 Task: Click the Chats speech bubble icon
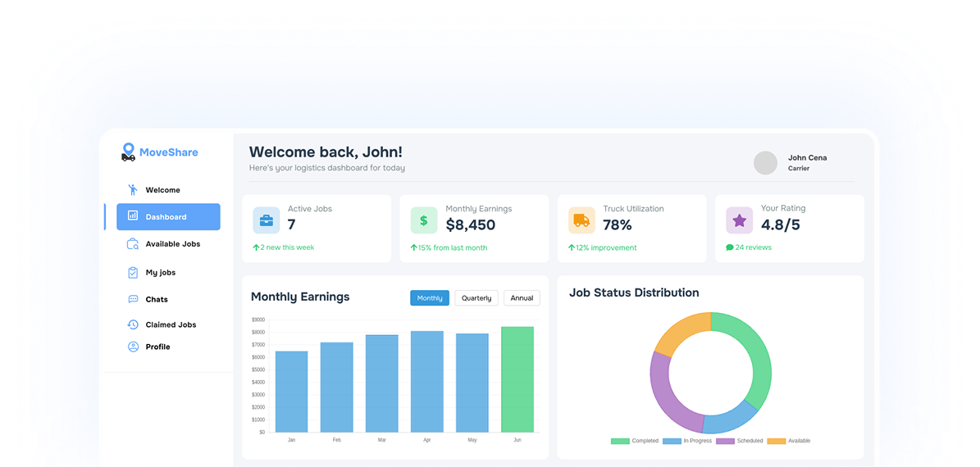(x=133, y=299)
